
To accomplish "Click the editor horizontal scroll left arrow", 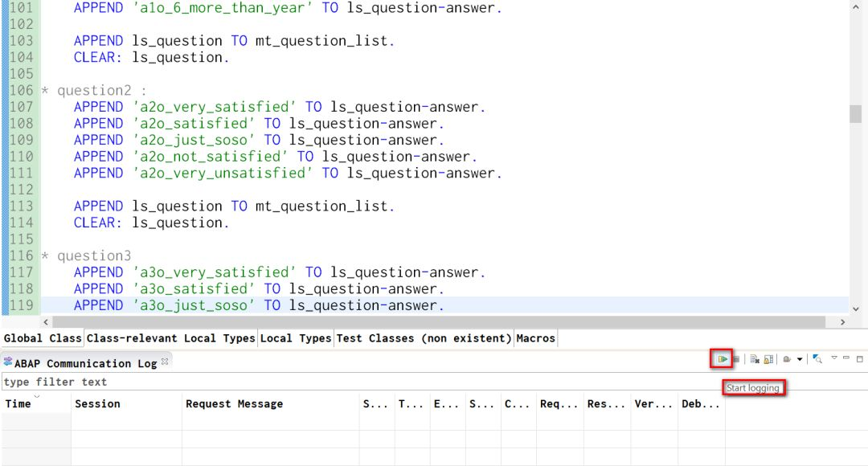I will pos(46,321).
